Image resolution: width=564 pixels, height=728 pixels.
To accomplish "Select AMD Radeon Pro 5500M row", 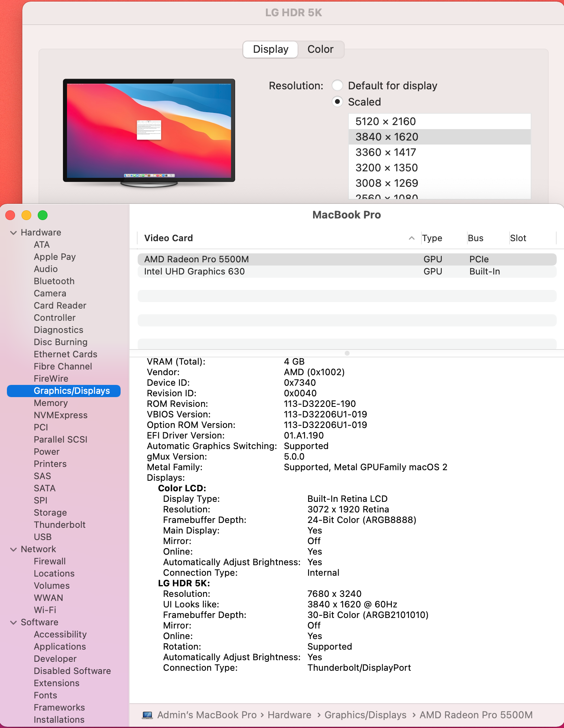I will 347,259.
